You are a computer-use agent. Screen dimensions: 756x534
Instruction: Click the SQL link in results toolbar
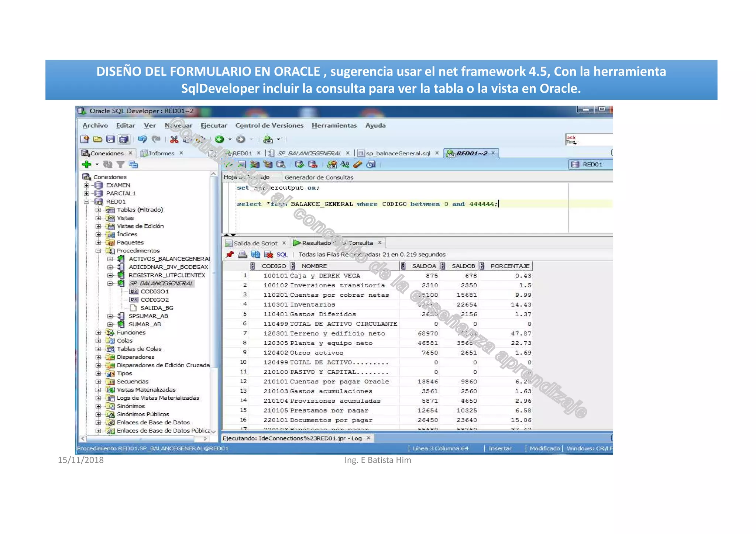tap(282, 254)
